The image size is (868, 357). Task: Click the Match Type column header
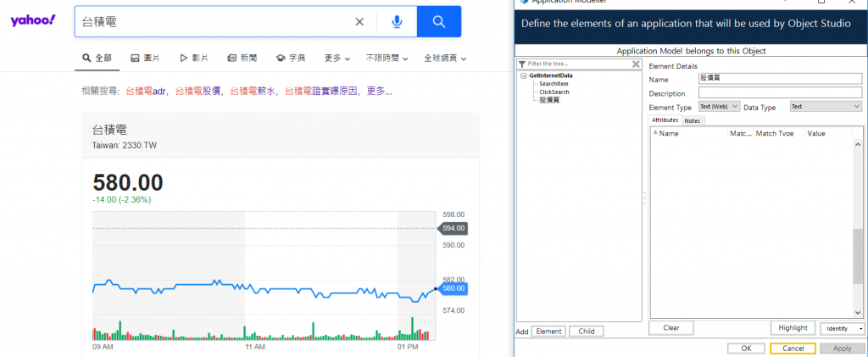(x=779, y=133)
